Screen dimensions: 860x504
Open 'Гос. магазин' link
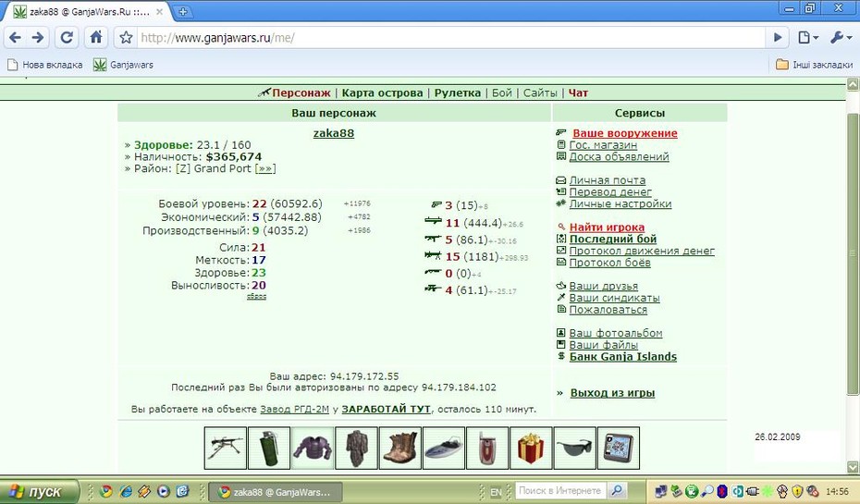603,145
